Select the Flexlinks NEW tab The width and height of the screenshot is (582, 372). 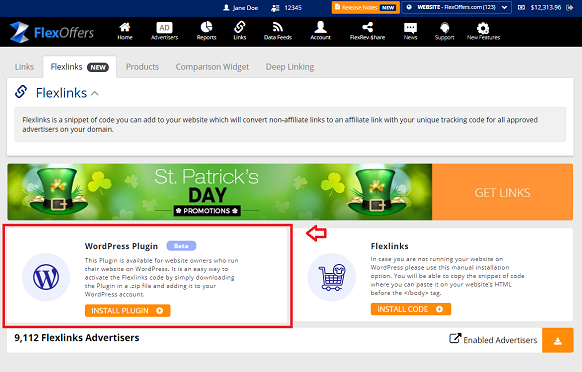[x=79, y=67]
